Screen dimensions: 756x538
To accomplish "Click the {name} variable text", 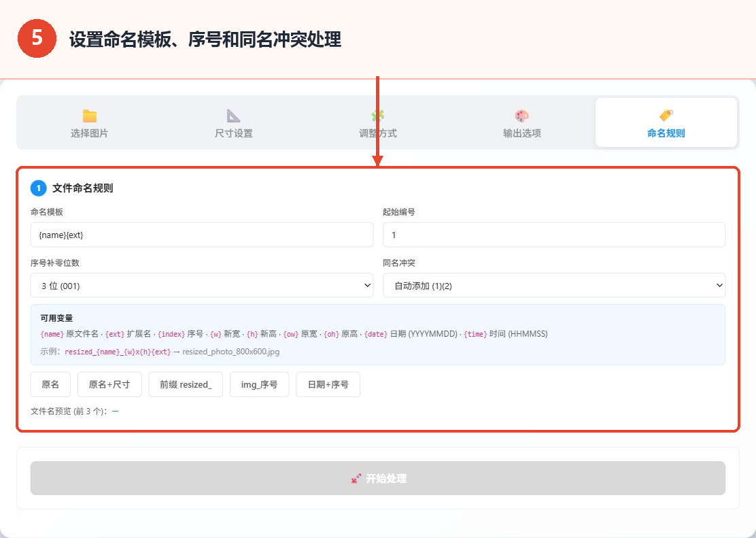I will coord(52,334).
